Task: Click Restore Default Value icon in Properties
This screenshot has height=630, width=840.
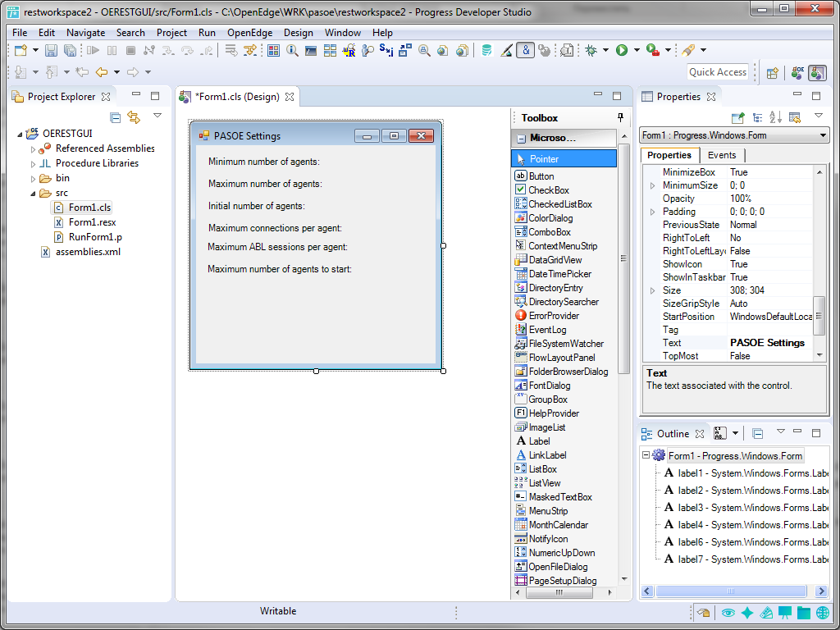Action: click(x=794, y=117)
